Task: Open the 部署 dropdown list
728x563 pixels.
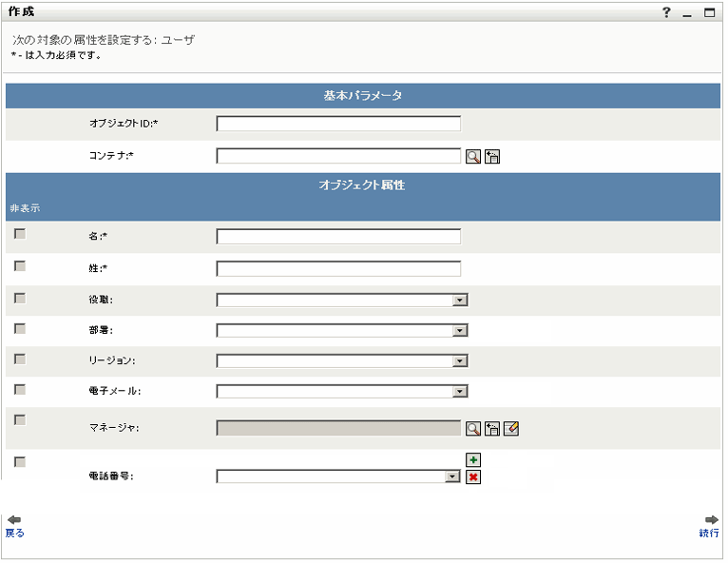Action: [460, 331]
